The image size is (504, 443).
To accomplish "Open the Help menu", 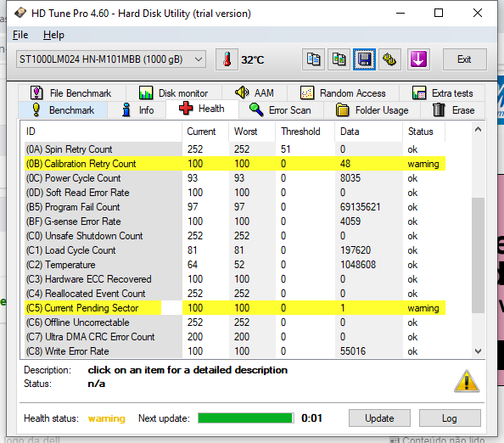I will point(53,35).
